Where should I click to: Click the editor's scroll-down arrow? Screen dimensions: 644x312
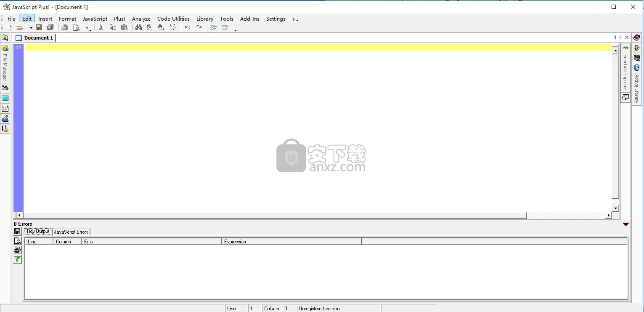point(615,208)
